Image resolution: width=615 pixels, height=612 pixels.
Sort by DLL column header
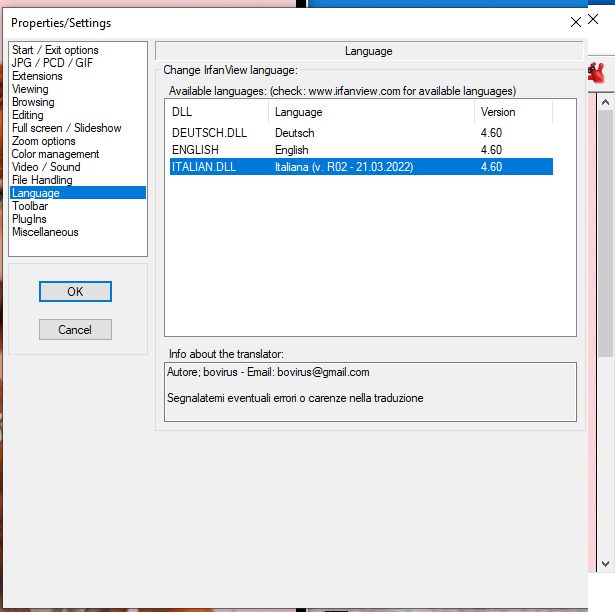[217, 112]
